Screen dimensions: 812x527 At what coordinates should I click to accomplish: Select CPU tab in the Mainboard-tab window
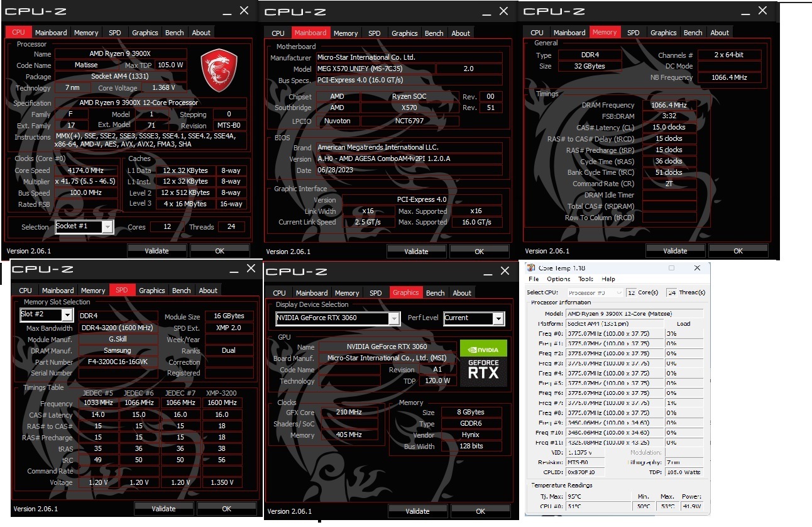[278, 33]
